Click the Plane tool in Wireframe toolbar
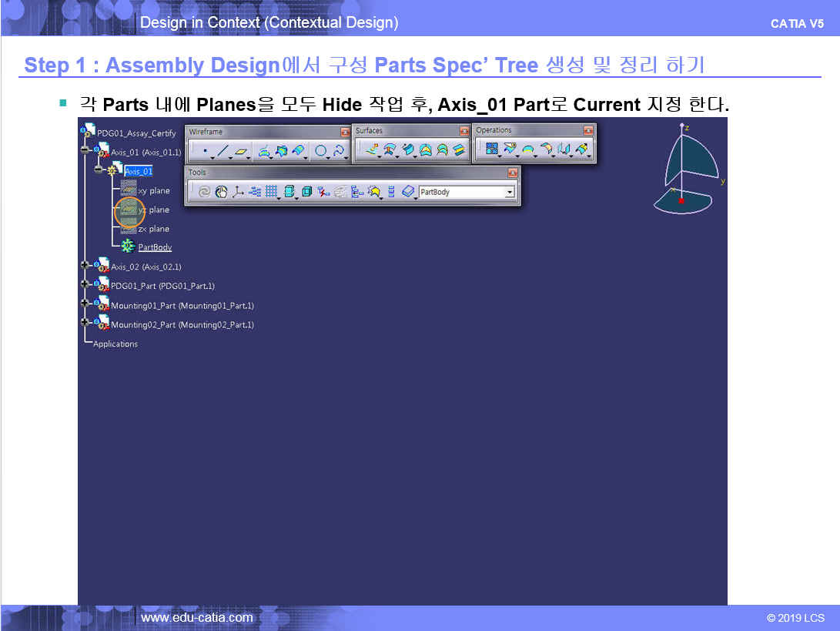 click(242, 152)
